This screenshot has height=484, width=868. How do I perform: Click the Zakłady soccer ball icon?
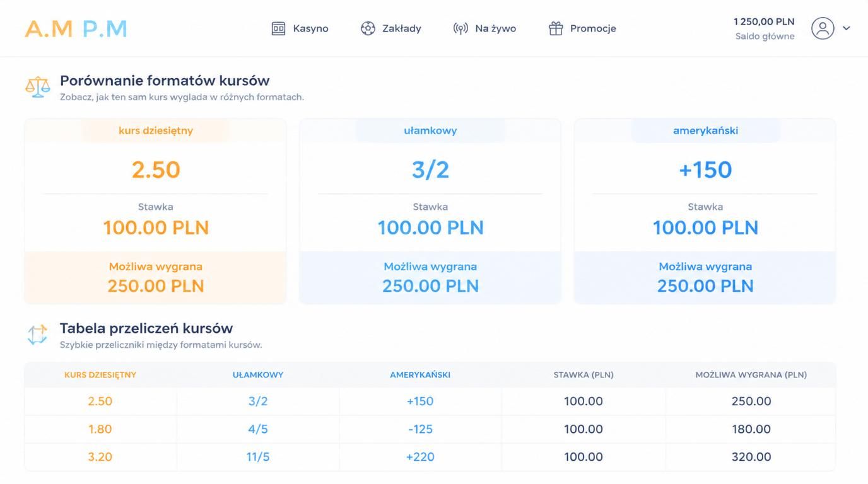pos(368,28)
